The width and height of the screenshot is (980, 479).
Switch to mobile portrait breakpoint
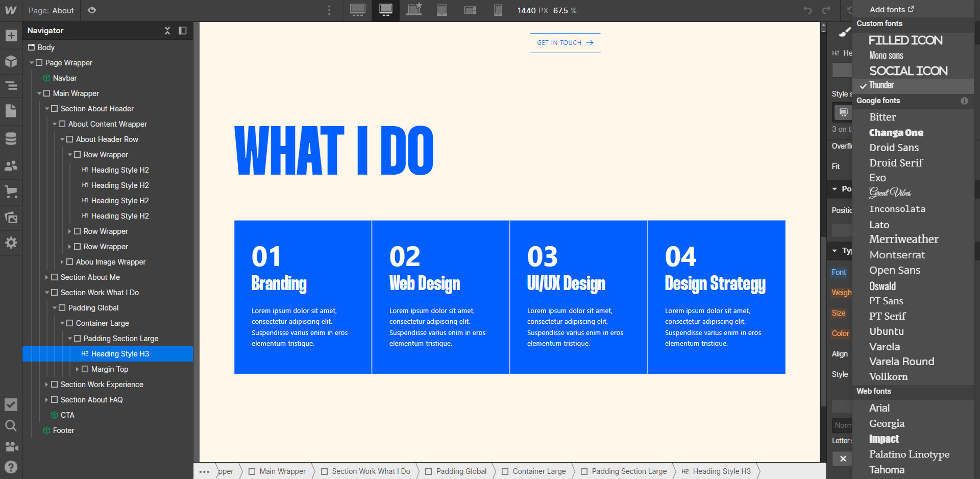[498, 10]
